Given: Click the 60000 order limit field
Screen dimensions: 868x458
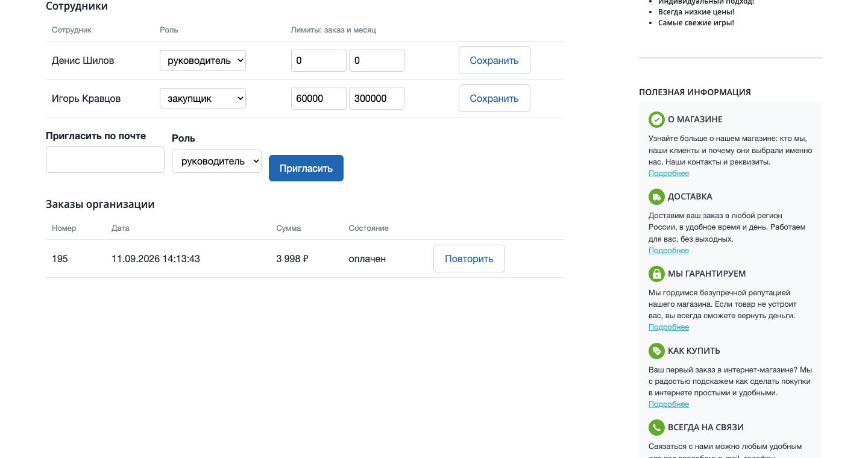Looking at the screenshot, I should (x=319, y=98).
